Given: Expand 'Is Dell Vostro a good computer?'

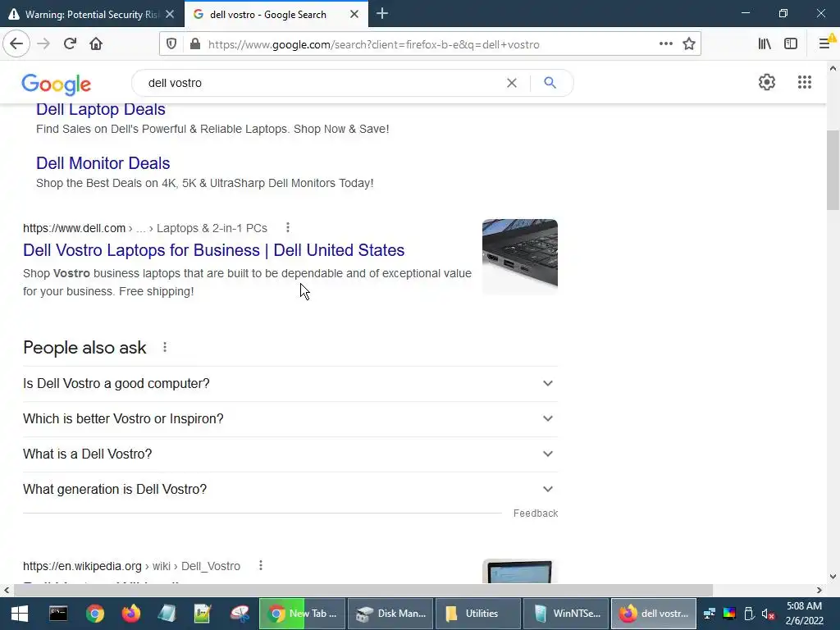Looking at the screenshot, I should [290, 384].
